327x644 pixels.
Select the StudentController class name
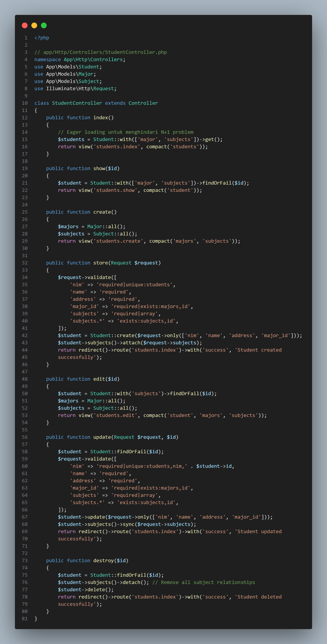coord(76,103)
